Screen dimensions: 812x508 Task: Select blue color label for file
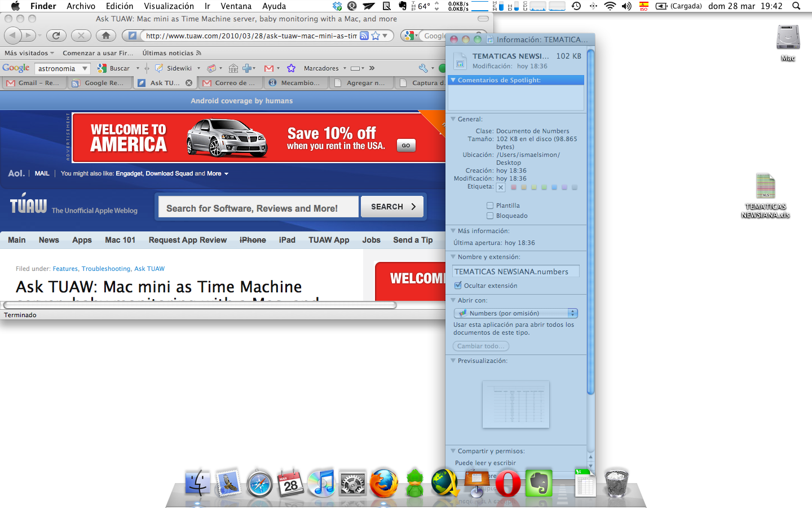(x=554, y=187)
